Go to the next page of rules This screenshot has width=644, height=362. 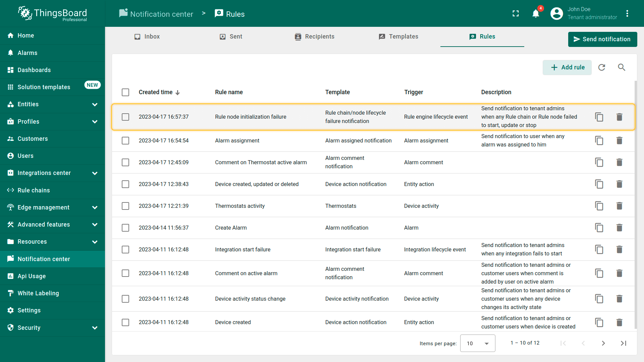pyautogui.click(x=603, y=343)
